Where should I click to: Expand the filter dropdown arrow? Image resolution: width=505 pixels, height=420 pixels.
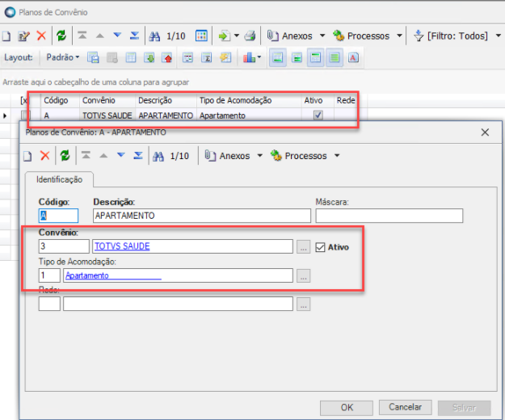coord(499,36)
